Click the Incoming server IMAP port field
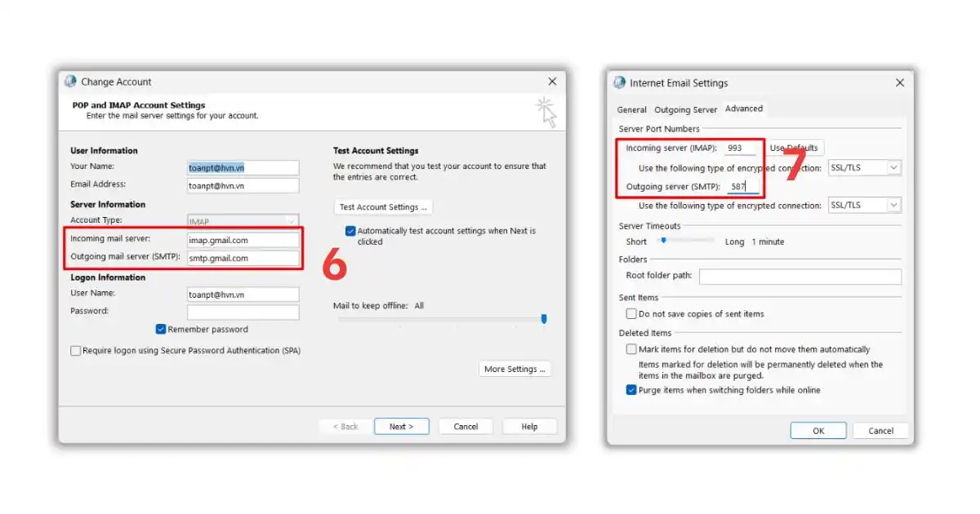 [742, 148]
